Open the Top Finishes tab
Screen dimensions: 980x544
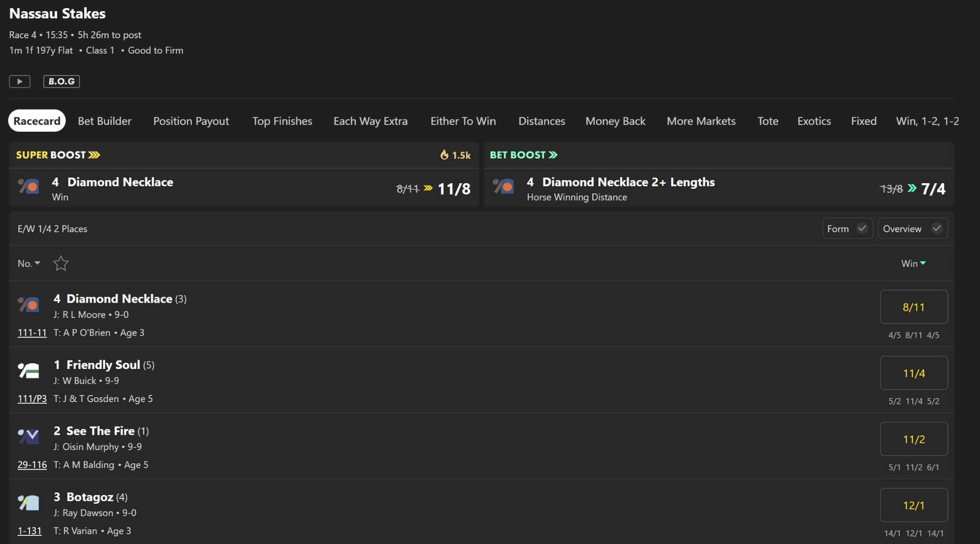[x=282, y=121]
